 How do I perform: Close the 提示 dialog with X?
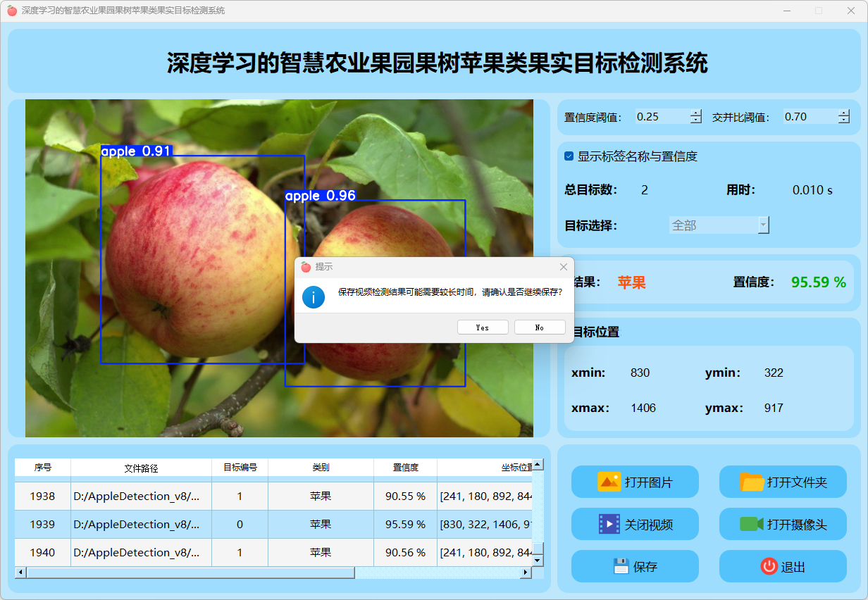(563, 267)
